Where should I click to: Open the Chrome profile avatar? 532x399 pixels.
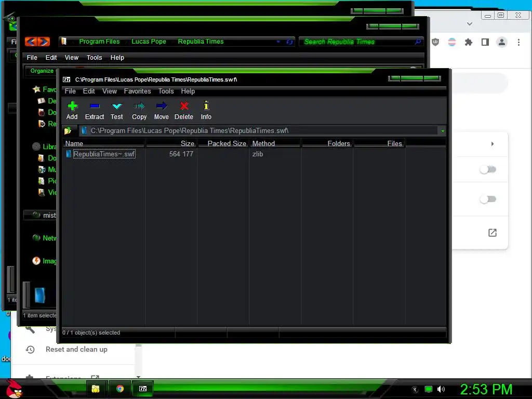click(501, 42)
